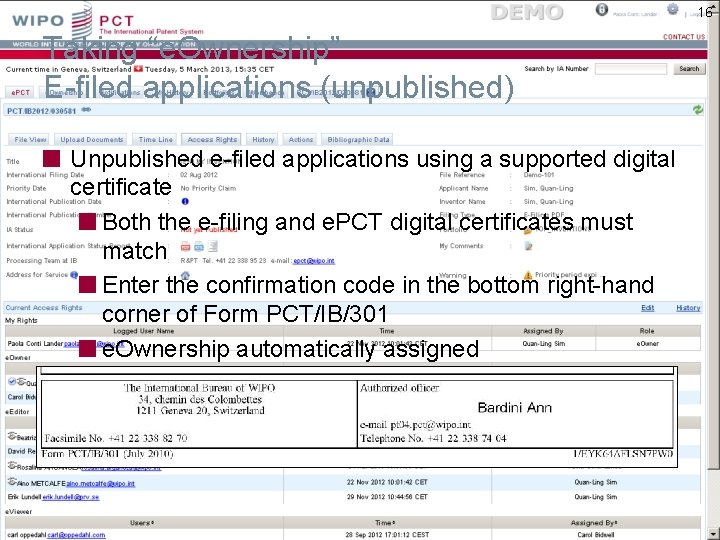Image resolution: width=720 pixels, height=540 pixels.
Task: Click 'Carol Bidwell' assigned-by cell
Action: [x=594, y=535]
